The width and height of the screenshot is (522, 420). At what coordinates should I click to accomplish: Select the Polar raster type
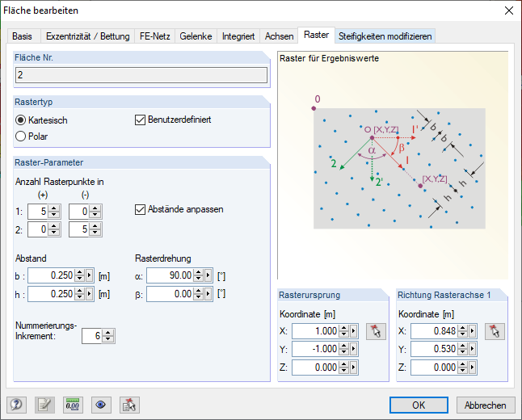click(x=21, y=136)
